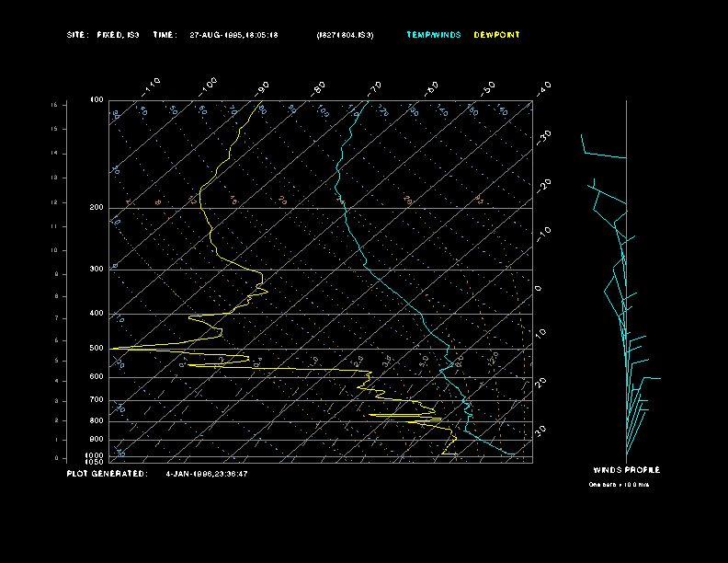
Task: Click the 500 pressure level label
Action: point(97,348)
